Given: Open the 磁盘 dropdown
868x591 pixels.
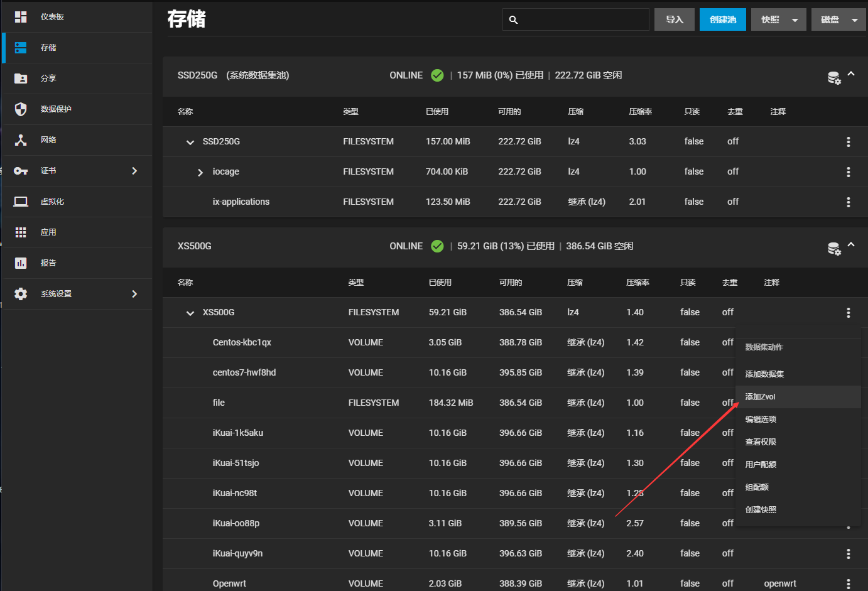Looking at the screenshot, I should (x=838, y=19).
